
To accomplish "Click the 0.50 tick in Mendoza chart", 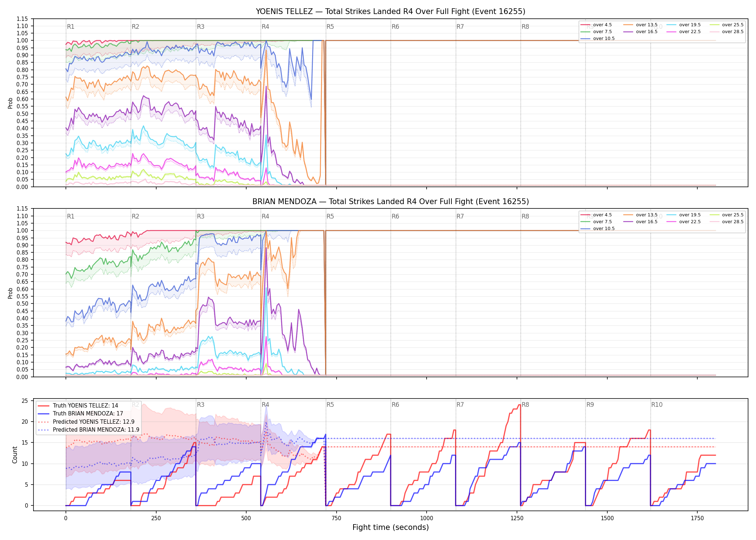I will point(22,303).
